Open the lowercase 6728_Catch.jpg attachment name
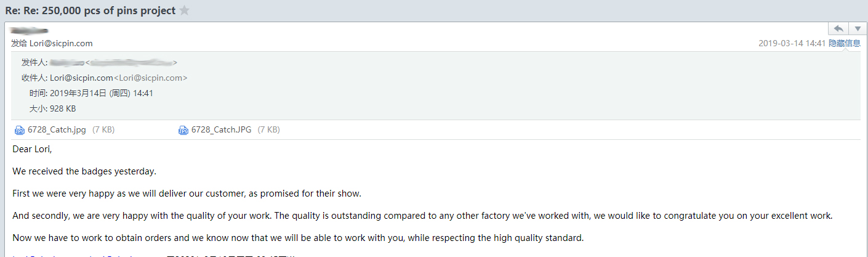Image resolution: width=868 pixels, height=257 pixels. 57,130
